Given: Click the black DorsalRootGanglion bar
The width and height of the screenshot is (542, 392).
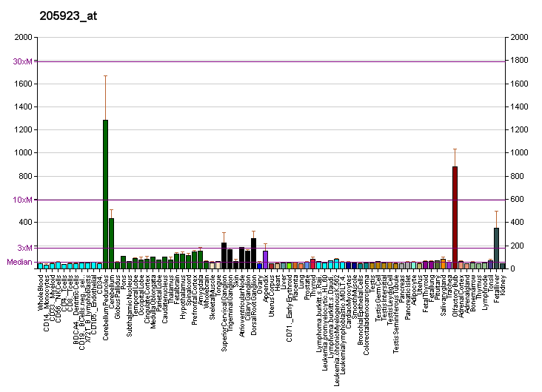Looking at the screenshot, I should point(253,253).
